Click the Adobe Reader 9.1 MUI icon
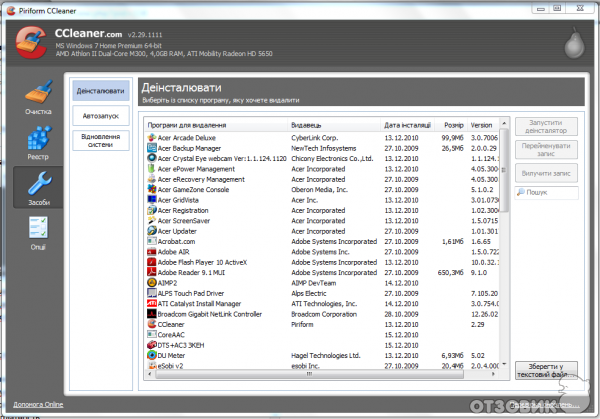 click(151, 270)
